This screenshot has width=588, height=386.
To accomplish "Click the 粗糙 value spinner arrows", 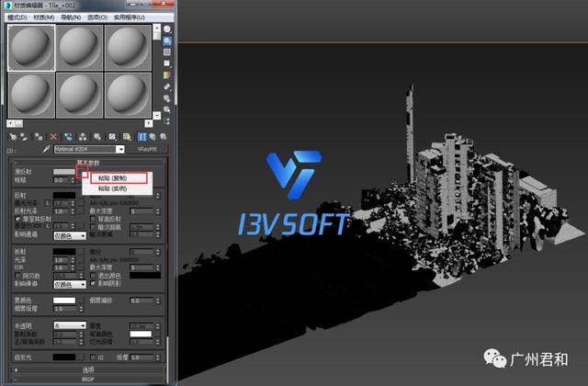I will pos(73,180).
